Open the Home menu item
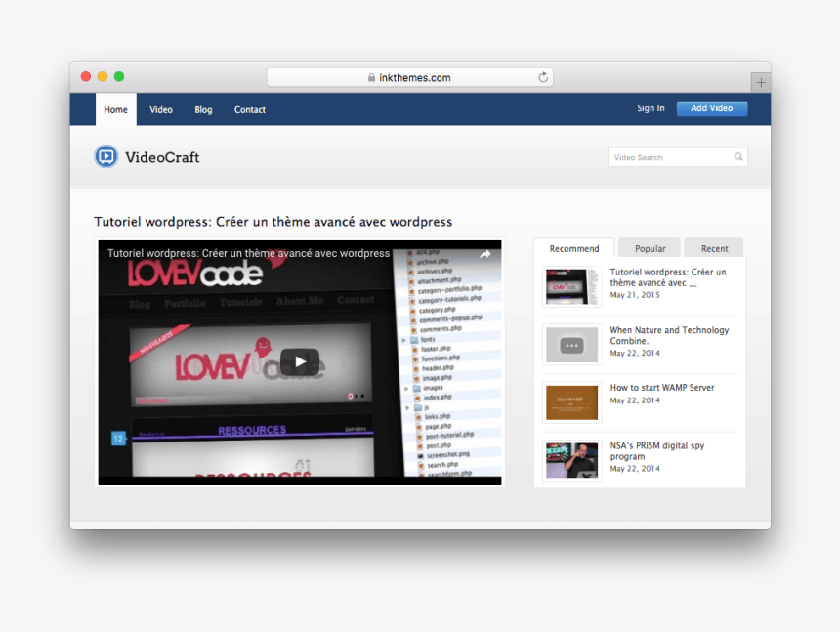The image size is (840, 632). 115,109
